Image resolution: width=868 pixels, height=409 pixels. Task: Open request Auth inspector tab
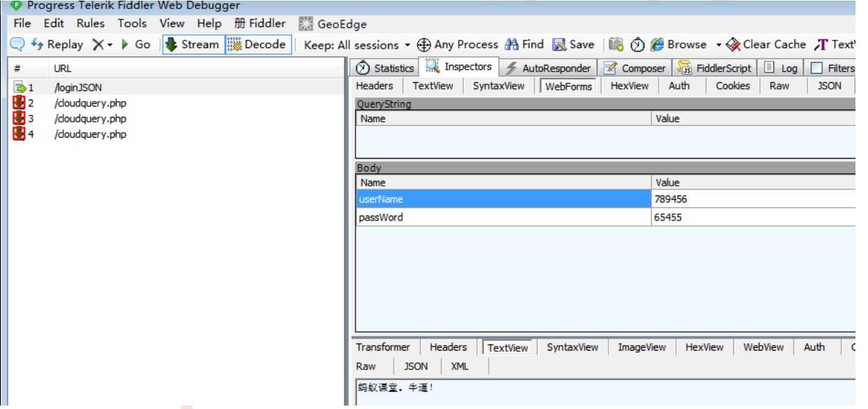(x=680, y=86)
